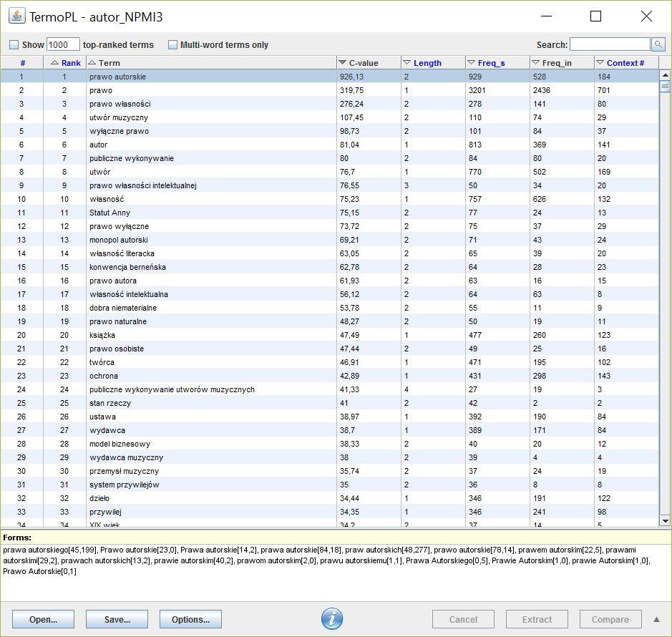Click the blue info icon
672x637 pixels.
click(332, 618)
